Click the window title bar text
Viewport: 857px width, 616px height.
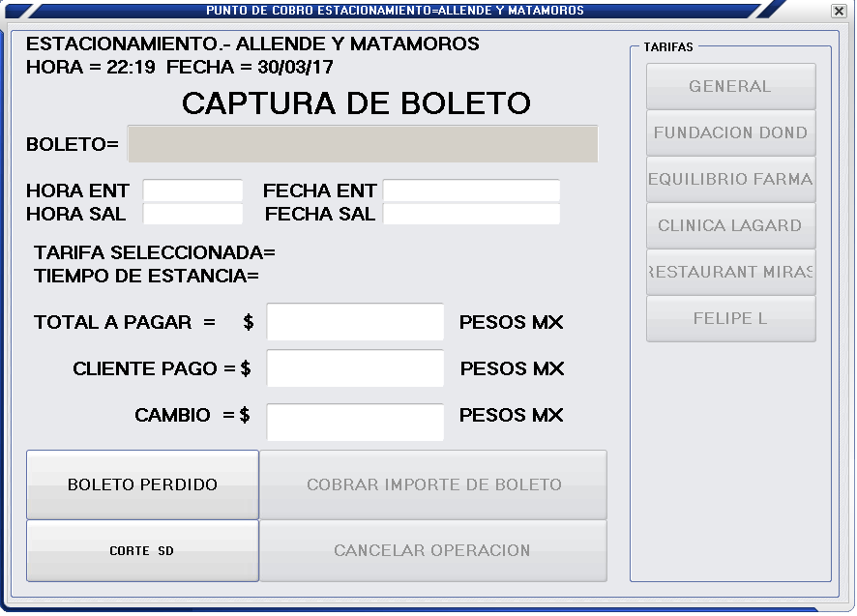395,11
